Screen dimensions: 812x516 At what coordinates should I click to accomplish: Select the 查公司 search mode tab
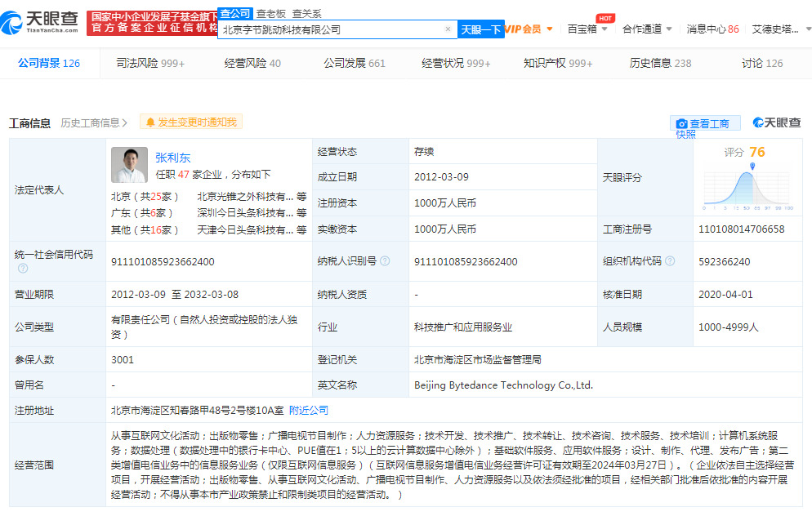coord(235,13)
